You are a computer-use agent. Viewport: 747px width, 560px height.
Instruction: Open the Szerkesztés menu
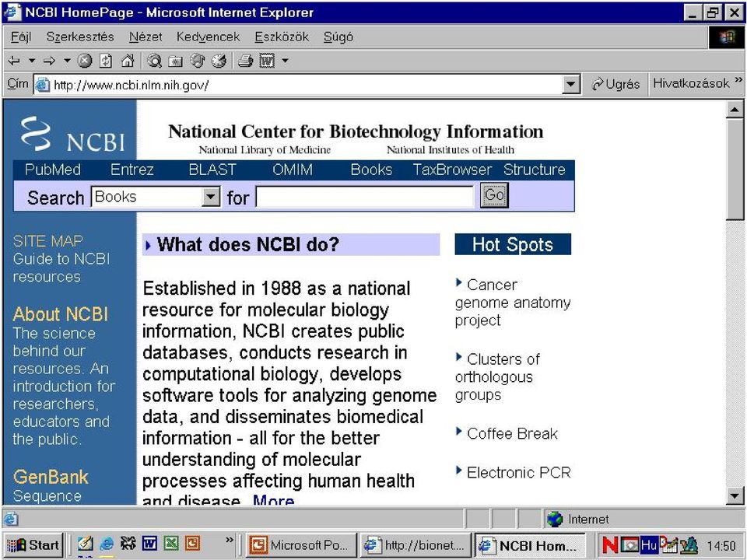click(x=80, y=37)
